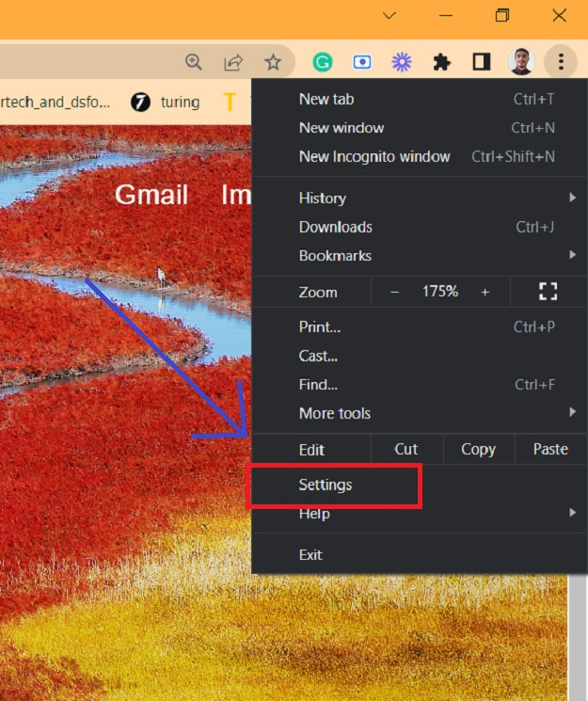This screenshot has height=701, width=588.
Task: Select New Incognito window
Action: tap(374, 156)
